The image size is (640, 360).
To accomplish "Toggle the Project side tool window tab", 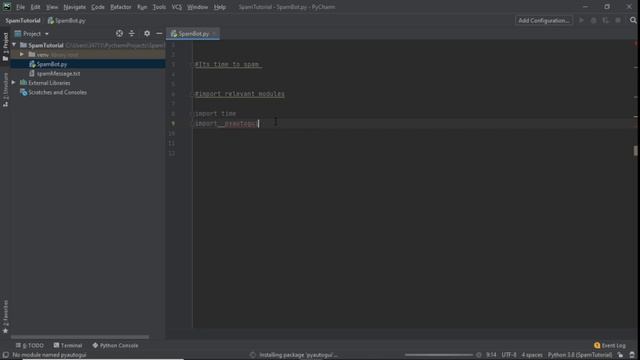I will pos(5,47).
